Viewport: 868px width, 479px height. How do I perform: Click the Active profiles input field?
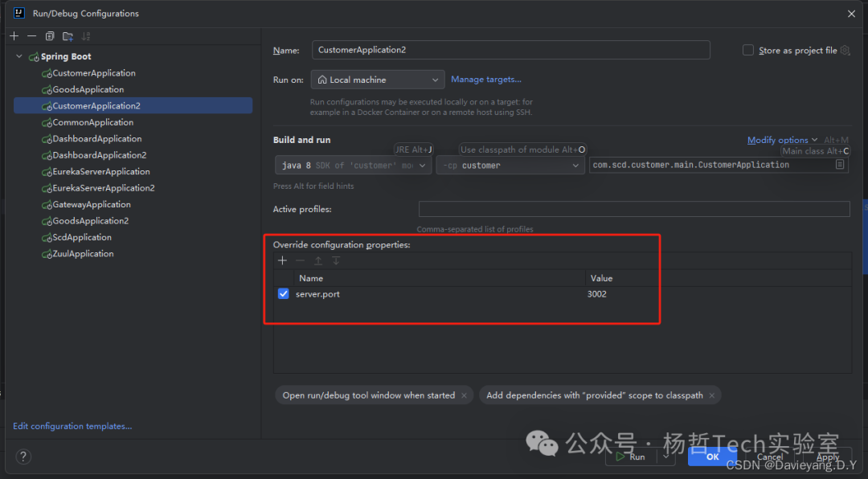tap(633, 209)
